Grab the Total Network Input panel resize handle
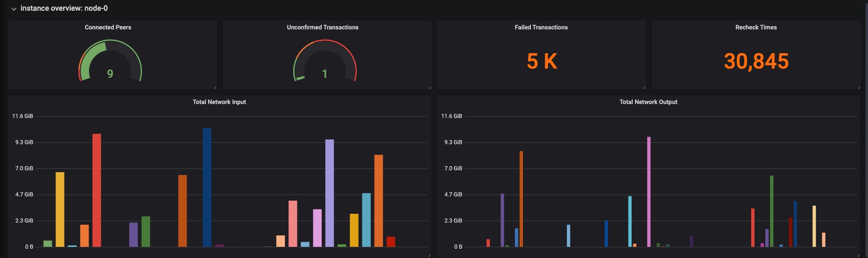Screen dimensions: 868x258 [x=430, y=255]
